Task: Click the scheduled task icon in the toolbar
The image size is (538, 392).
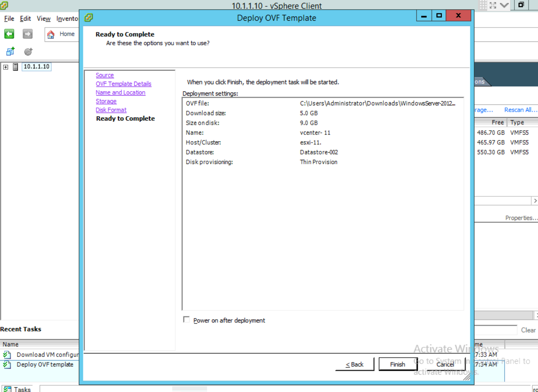Action: tap(28, 52)
